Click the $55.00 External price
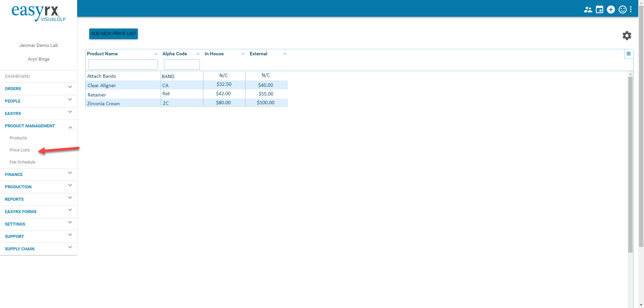This screenshot has width=644, height=308. click(x=266, y=94)
